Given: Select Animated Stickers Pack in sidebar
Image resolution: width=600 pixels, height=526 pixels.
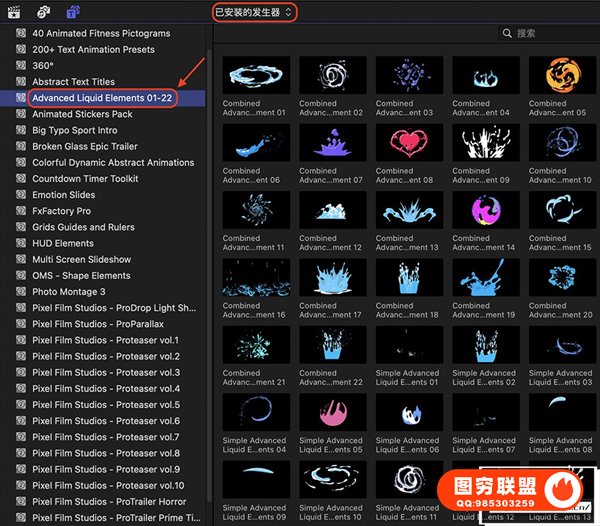Looking at the screenshot, I should point(81,114).
